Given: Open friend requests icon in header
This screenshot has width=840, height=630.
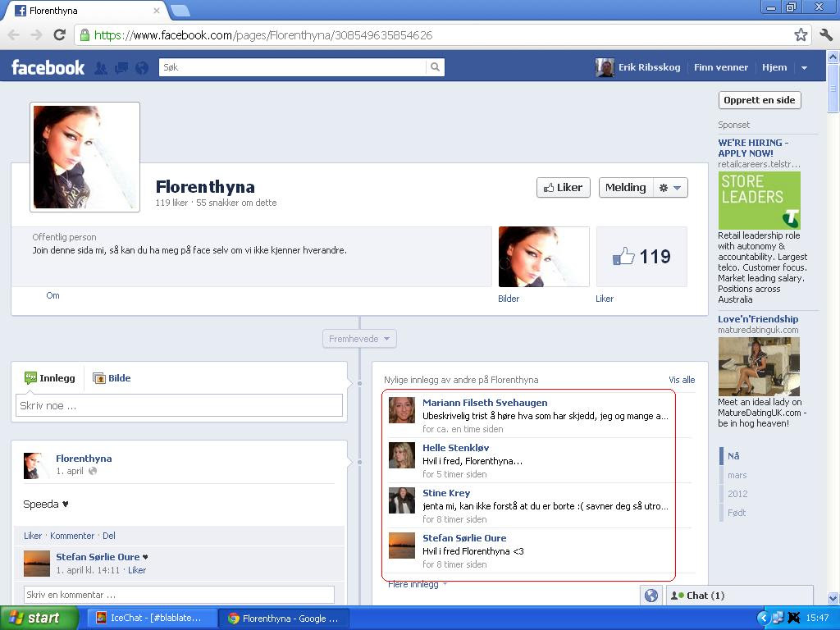Looking at the screenshot, I should coord(101,68).
